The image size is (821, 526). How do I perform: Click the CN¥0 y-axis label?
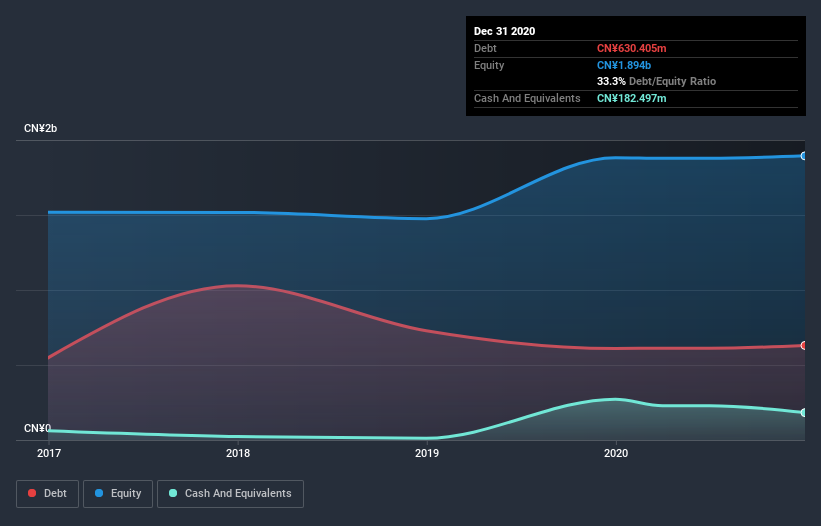pyautogui.click(x=37, y=428)
